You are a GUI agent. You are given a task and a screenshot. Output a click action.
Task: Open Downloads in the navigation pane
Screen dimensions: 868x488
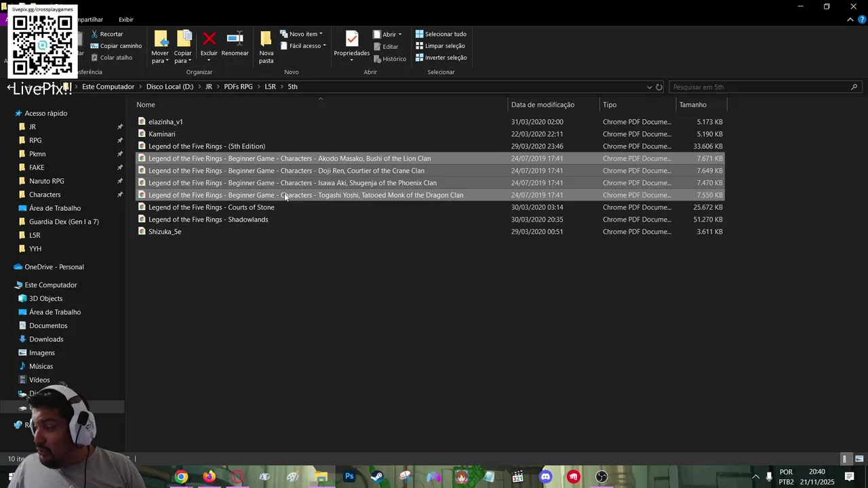click(x=46, y=340)
